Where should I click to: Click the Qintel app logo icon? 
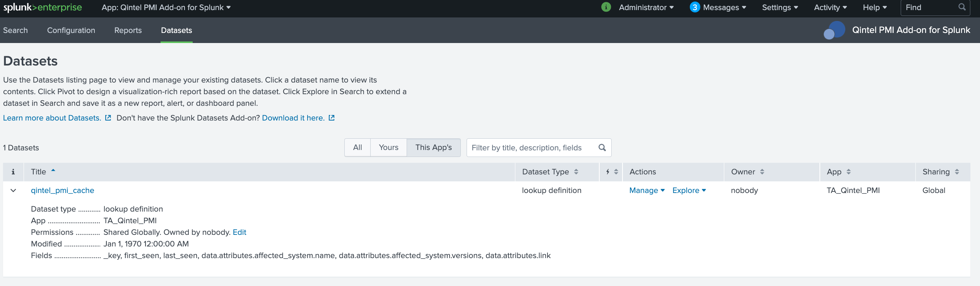click(x=835, y=30)
